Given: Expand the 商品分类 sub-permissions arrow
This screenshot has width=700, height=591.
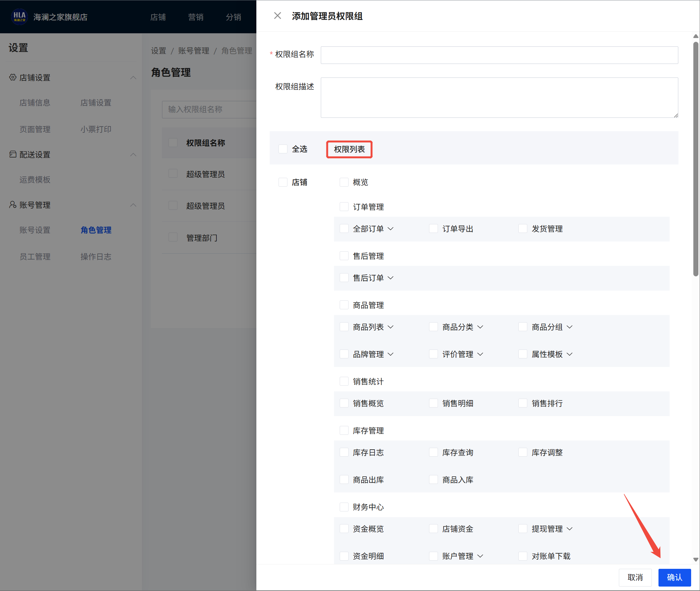Looking at the screenshot, I should pyautogui.click(x=480, y=327).
